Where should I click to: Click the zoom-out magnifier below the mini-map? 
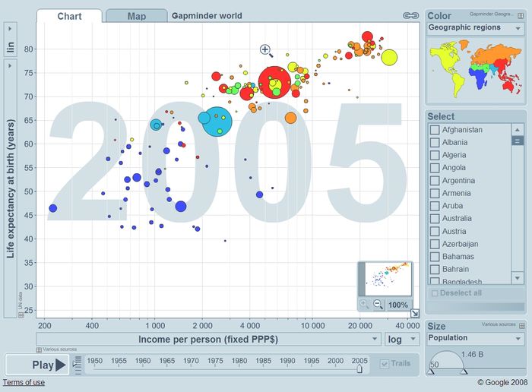coord(378,304)
